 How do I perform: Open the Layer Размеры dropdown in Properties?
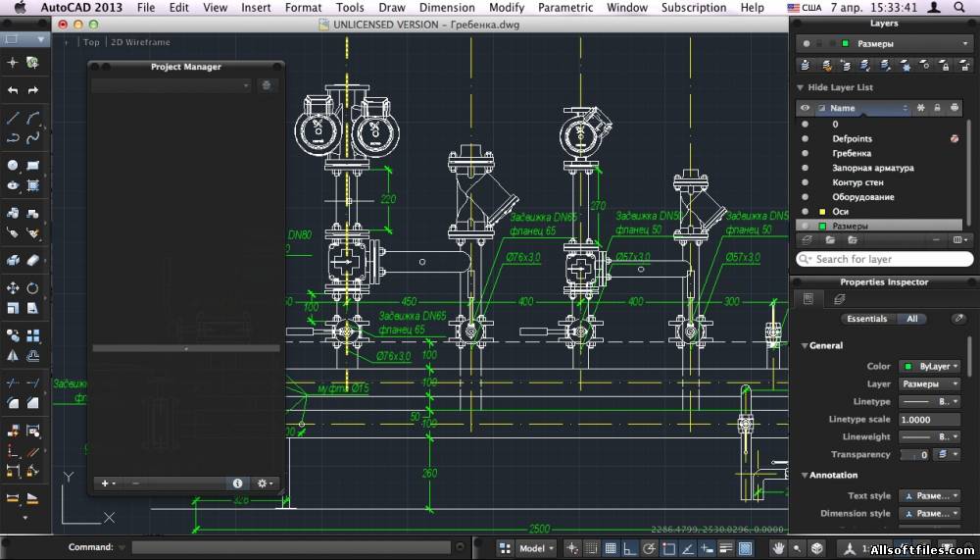coord(929,384)
